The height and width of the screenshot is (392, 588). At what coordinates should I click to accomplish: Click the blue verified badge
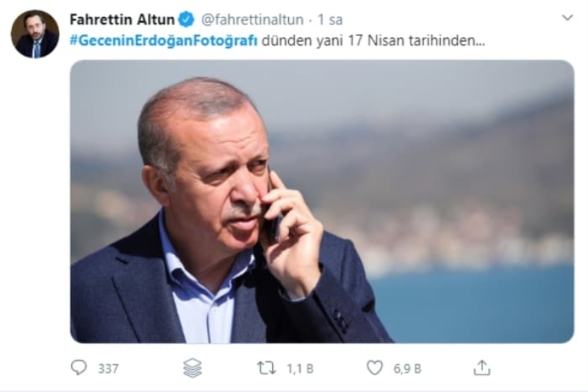click(186, 19)
